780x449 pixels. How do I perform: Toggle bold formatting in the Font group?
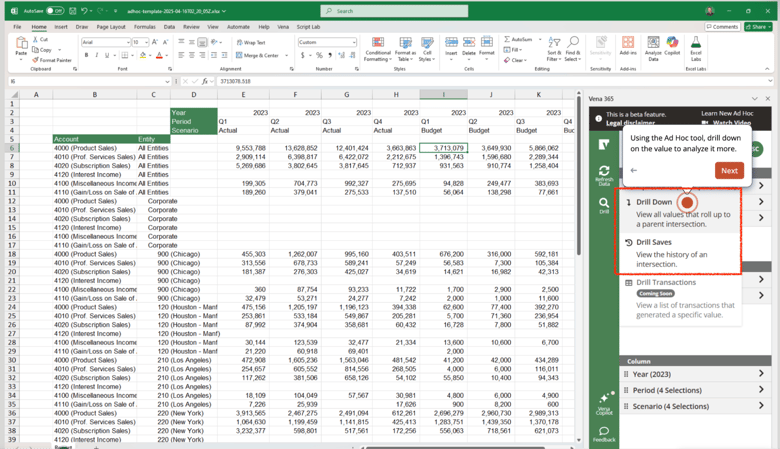click(86, 56)
